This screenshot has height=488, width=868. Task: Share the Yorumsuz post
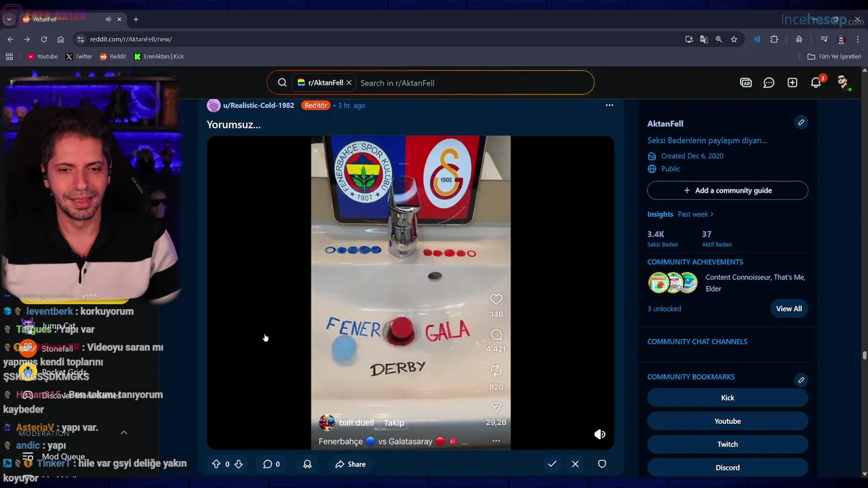point(351,464)
